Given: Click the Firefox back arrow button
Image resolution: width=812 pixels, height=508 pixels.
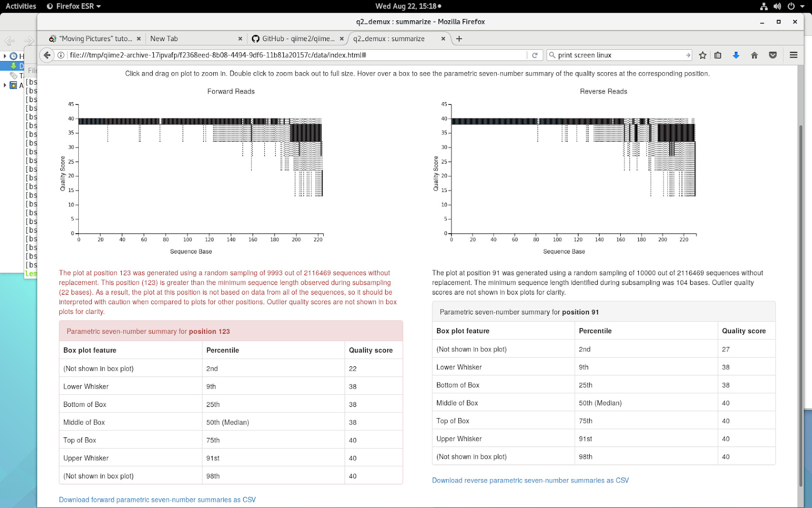Looking at the screenshot, I should tap(47, 55).
